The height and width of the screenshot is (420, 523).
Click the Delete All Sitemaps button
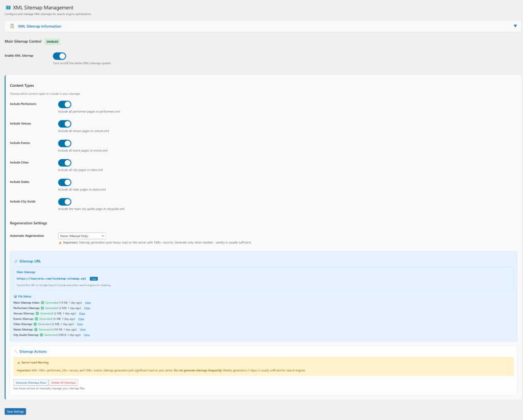[64, 382]
